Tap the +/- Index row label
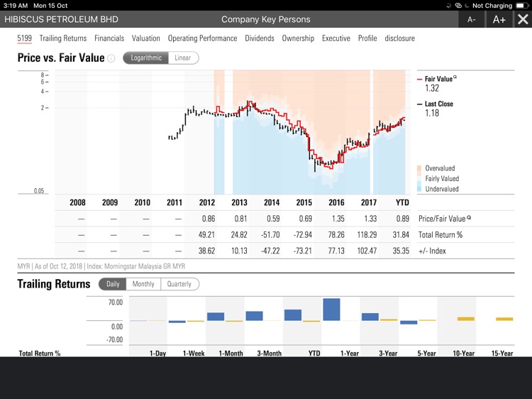Image resolution: width=532 pixels, height=399 pixels. 432,251
